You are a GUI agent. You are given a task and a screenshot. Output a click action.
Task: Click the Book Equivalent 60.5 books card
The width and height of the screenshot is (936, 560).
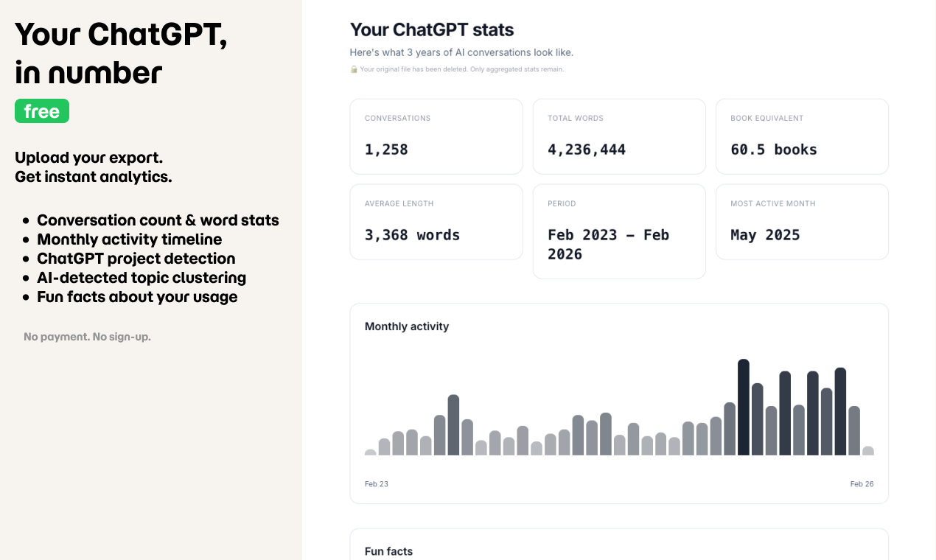pos(802,136)
